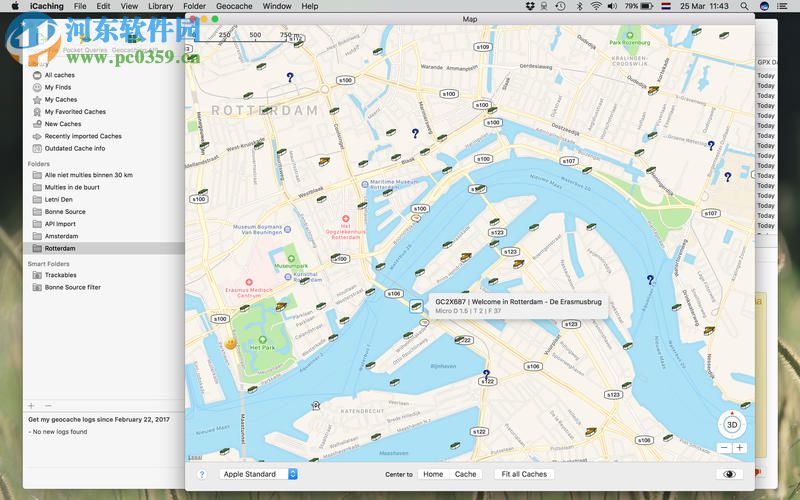Open the Dropbox menu bar icon
800x500 pixels.
[x=530, y=6]
